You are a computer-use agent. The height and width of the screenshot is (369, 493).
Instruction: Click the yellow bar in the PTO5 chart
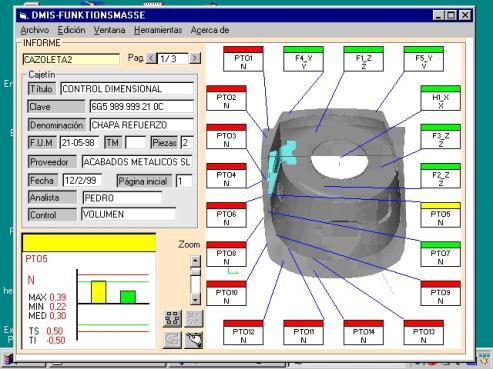tap(99, 292)
